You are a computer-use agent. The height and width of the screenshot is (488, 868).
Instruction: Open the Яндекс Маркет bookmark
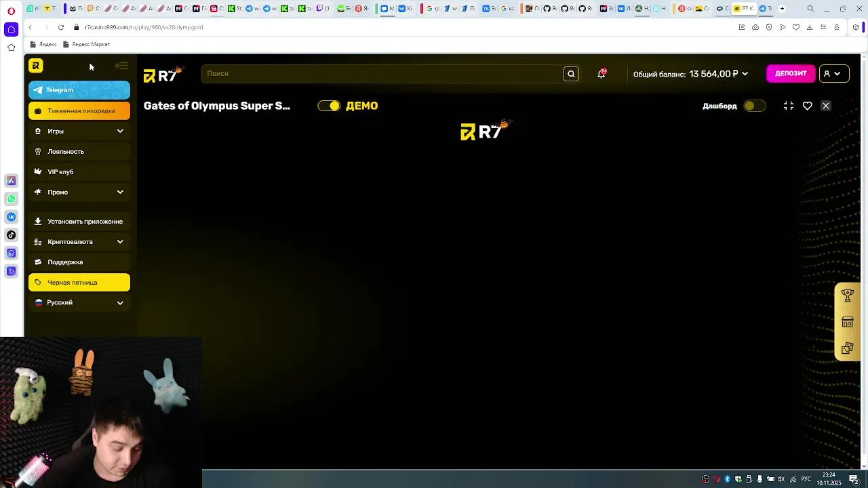[x=86, y=44]
